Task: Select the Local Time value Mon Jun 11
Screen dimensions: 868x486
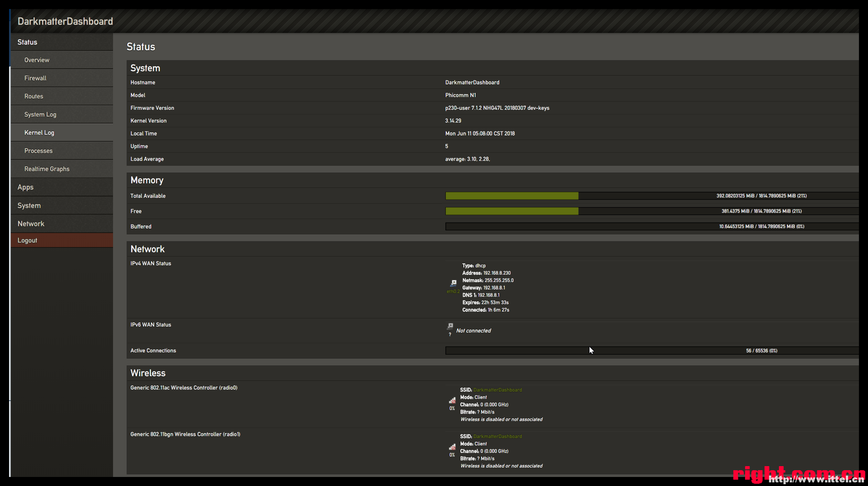Action: 480,133
